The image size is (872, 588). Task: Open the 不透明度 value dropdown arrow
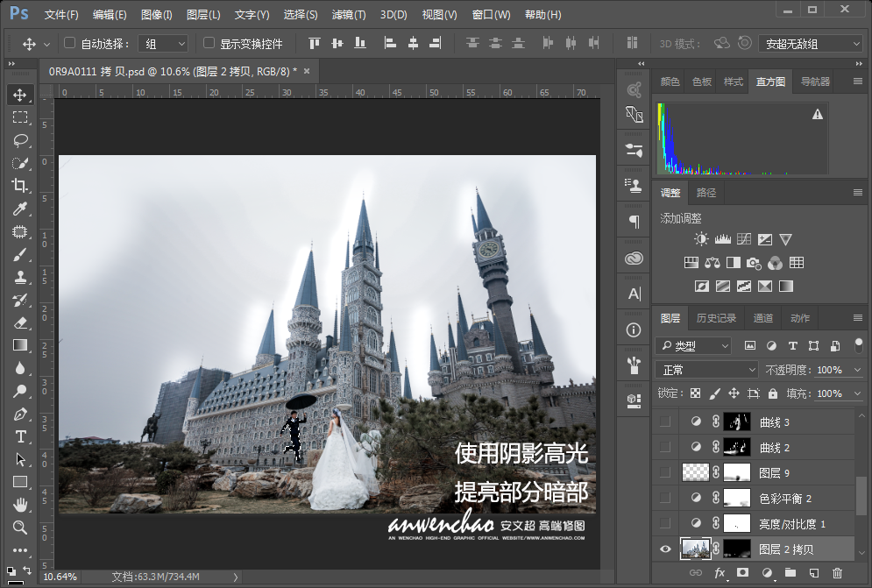pyautogui.click(x=857, y=370)
